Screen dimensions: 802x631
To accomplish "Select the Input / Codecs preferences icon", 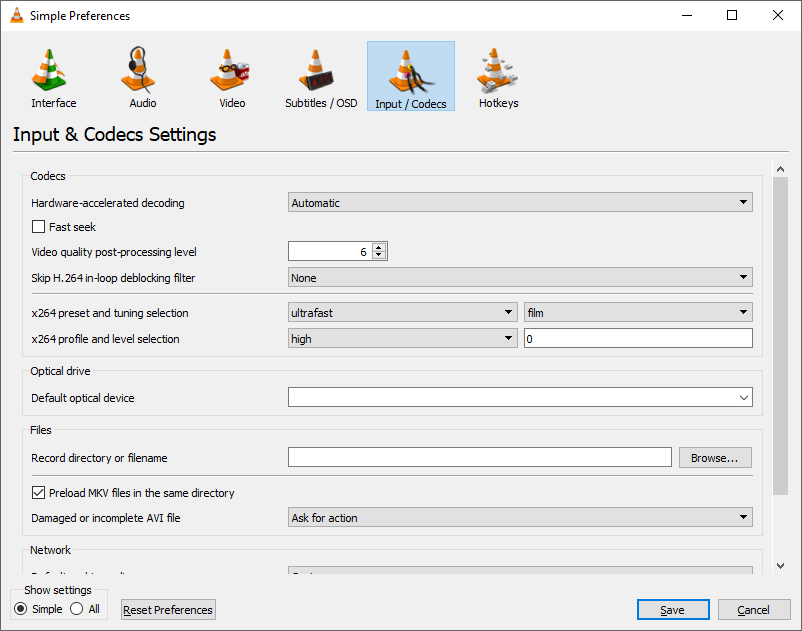I will pos(410,77).
